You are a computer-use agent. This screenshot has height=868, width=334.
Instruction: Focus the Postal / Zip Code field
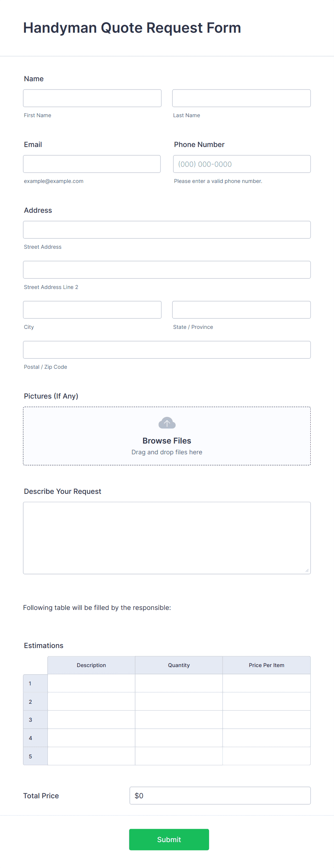(x=167, y=350)
